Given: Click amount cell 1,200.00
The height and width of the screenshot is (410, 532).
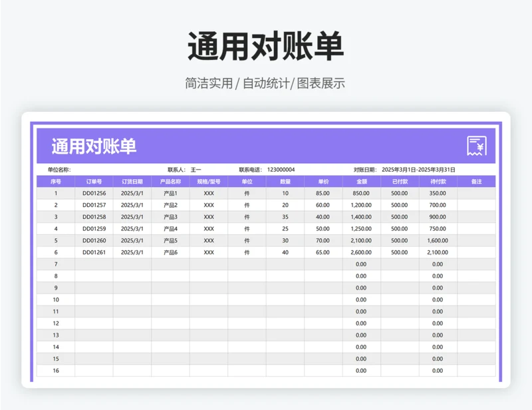Looking at the screenshot, I should click(x=361, y=205).
